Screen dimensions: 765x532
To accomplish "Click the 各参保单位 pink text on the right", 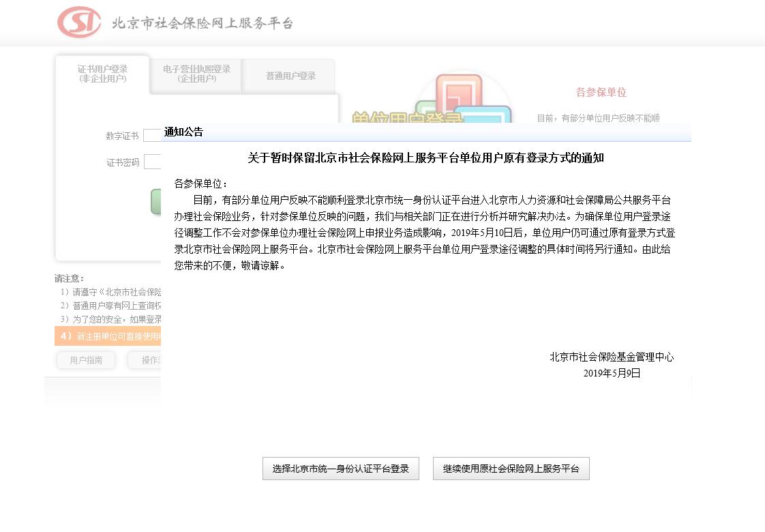I will pos(600,93).
